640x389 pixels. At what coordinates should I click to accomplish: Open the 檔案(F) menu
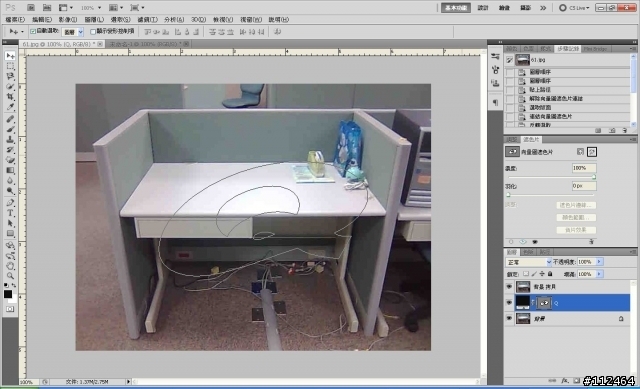(15, 20)
